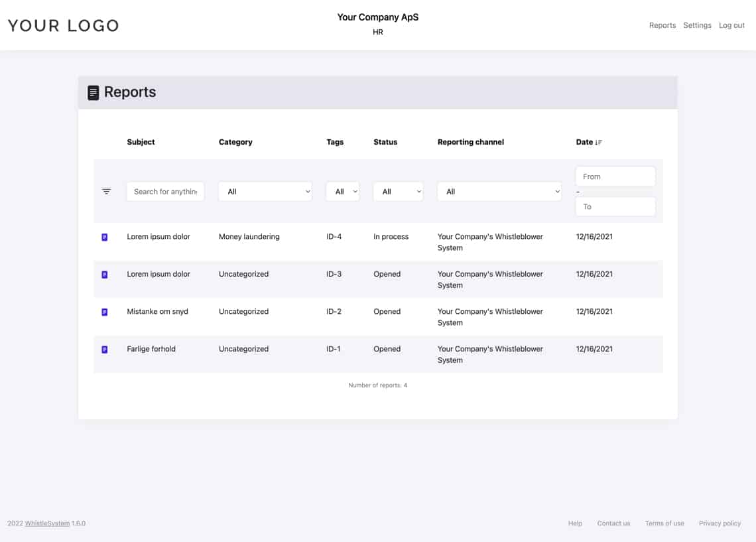This screenshot has height=542, width=756.
Task: Click the ID-1 tag cell
Action: pyautogui.click(x=333, y=349)
